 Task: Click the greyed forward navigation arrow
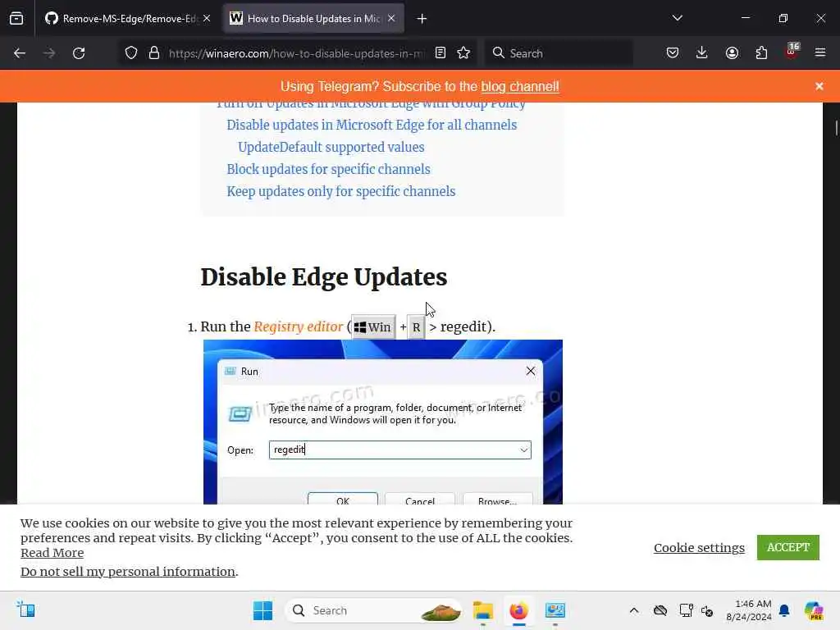[49, 53]
